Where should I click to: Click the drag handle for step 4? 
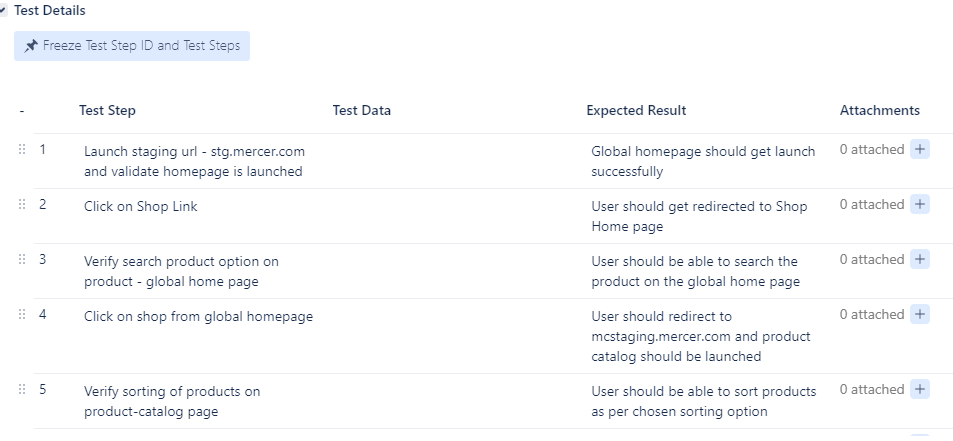coord(22,314)
